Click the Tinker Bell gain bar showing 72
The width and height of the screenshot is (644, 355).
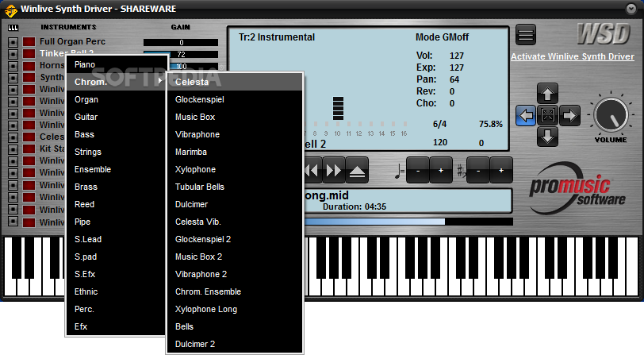click(181, 54)
